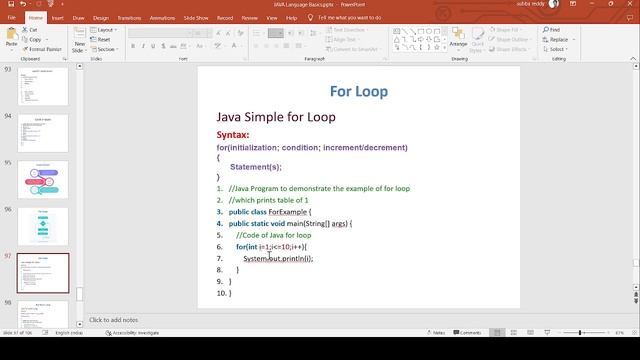
Task: Open ribbon display options icon
Action: coord(573,4)
